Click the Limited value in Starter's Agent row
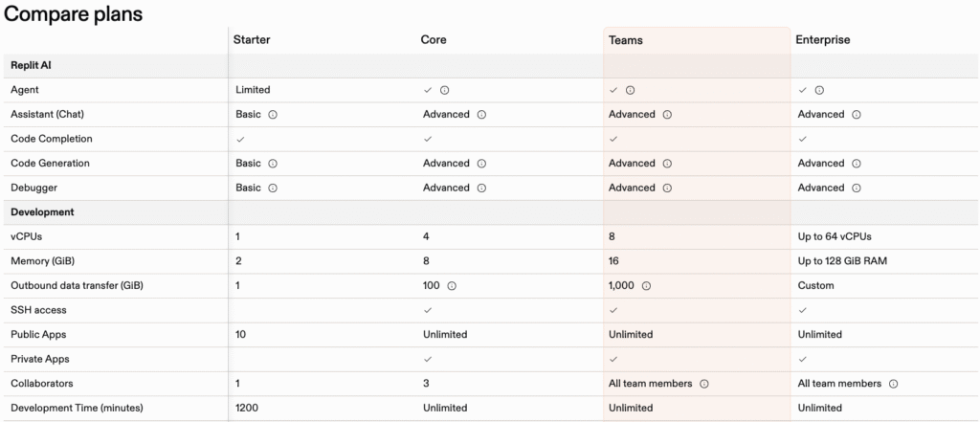 point(253,90)
